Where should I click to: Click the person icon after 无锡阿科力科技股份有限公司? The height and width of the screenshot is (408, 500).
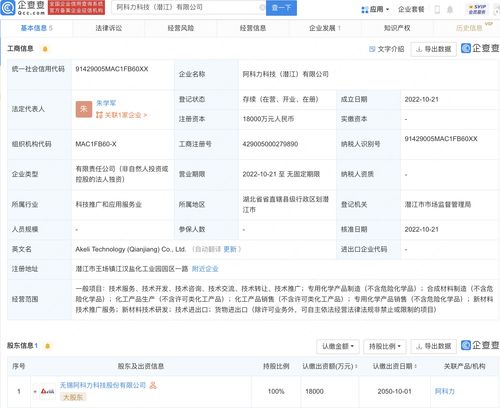point(153,385)
